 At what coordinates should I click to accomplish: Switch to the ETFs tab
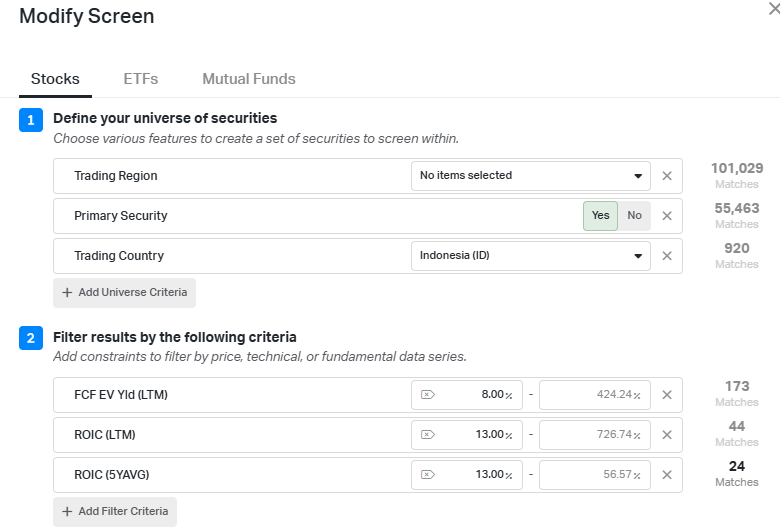141,79
